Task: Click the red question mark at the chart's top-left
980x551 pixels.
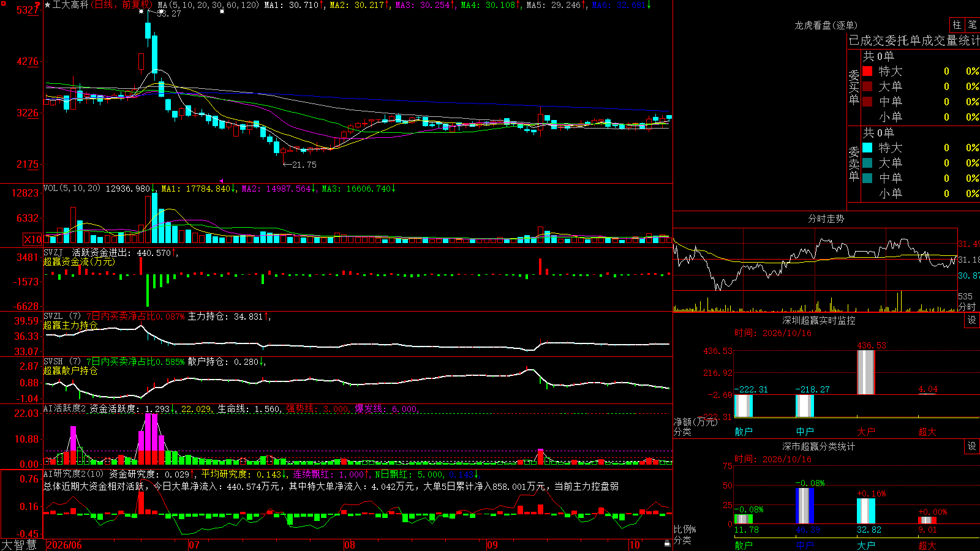Action: [38, 5]
